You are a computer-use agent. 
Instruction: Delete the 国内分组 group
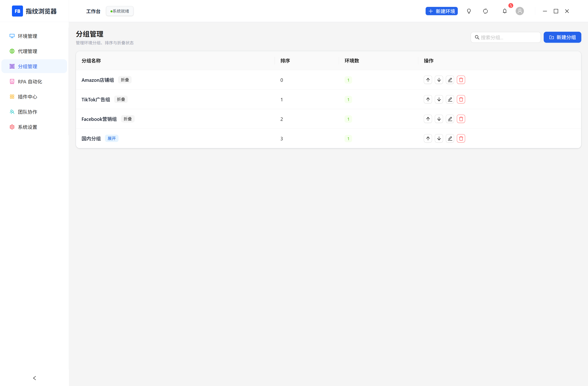[x=461, y=138]
